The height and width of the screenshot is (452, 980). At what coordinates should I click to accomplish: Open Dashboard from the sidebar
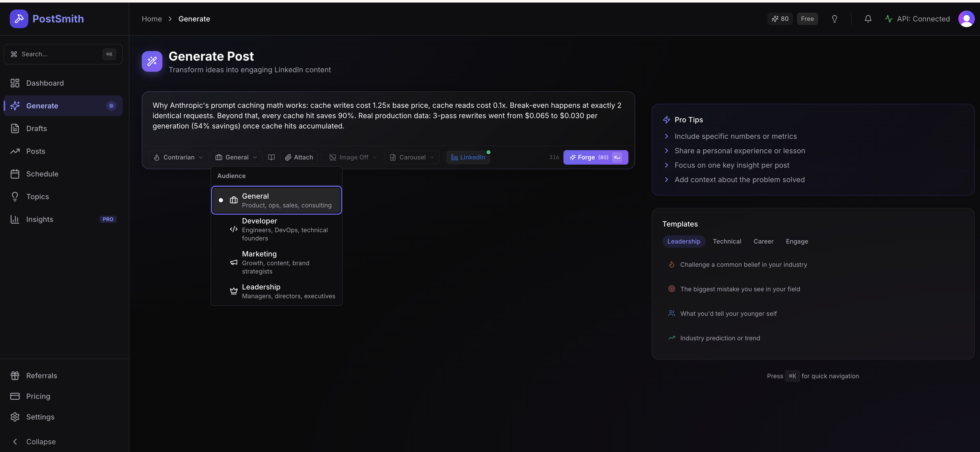45,83
